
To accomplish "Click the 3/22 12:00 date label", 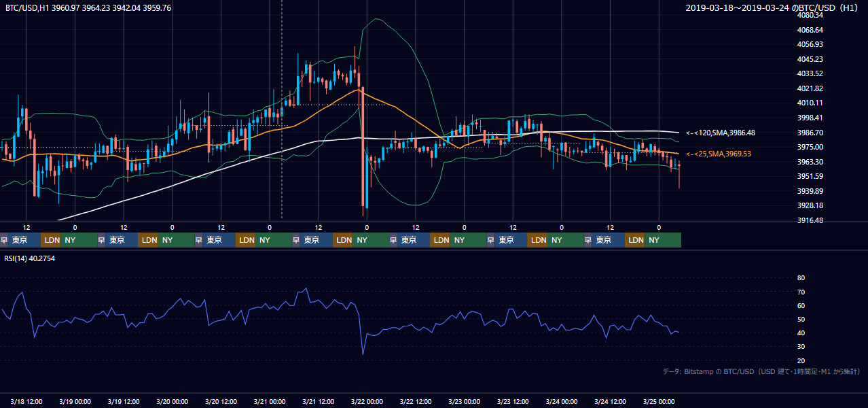I will coord(416,401).
